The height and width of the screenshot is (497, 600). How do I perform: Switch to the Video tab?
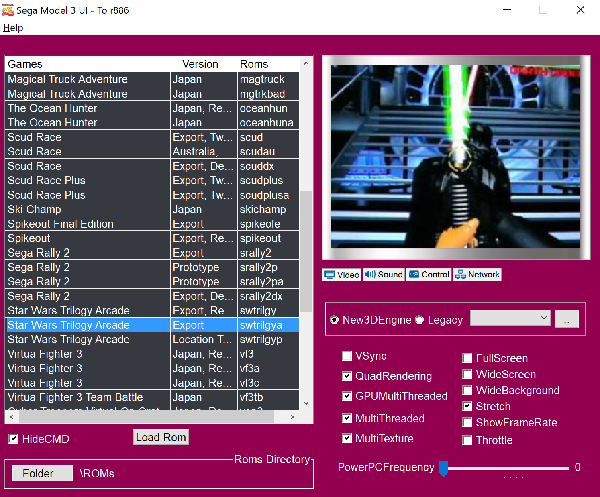[341, 274]
